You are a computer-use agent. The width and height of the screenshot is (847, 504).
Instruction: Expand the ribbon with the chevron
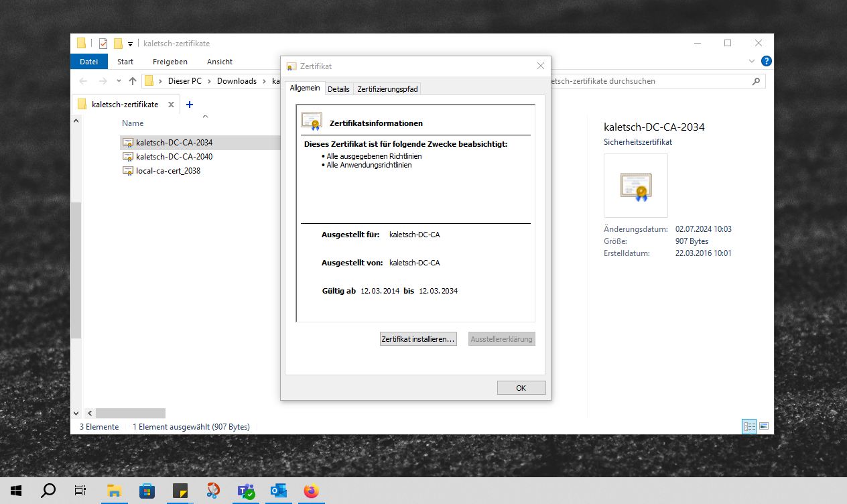coord(752,61)
